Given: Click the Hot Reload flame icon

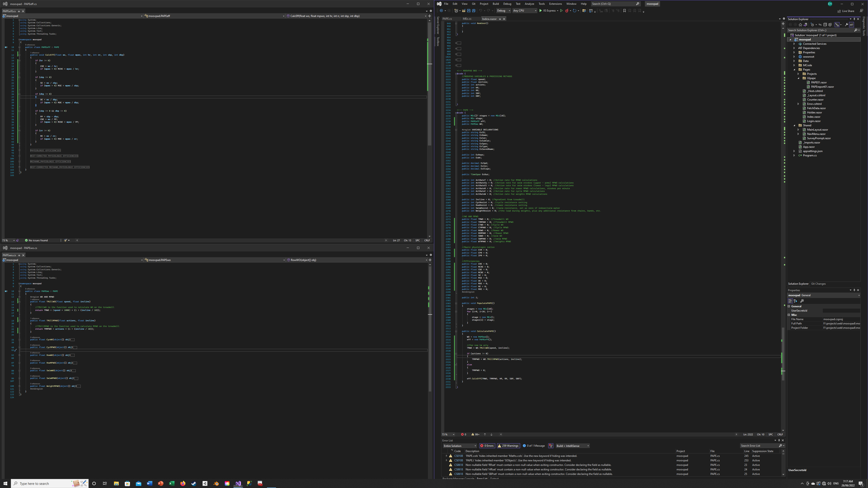Looking at the screenshot, I should (567, 11).
